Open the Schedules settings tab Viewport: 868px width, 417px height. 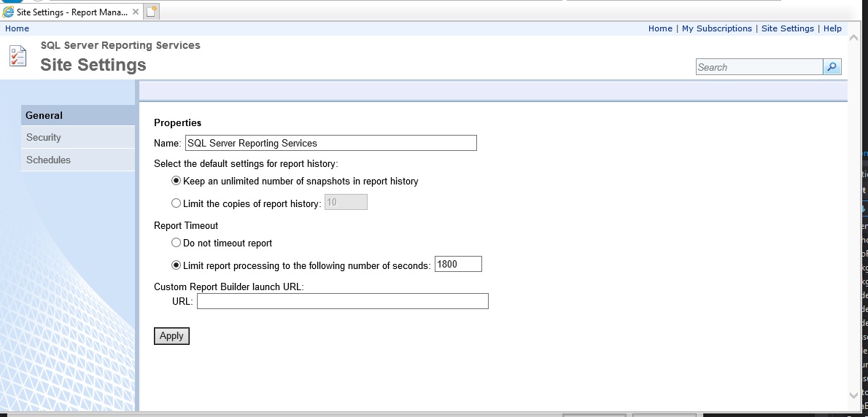coord(78,160)
